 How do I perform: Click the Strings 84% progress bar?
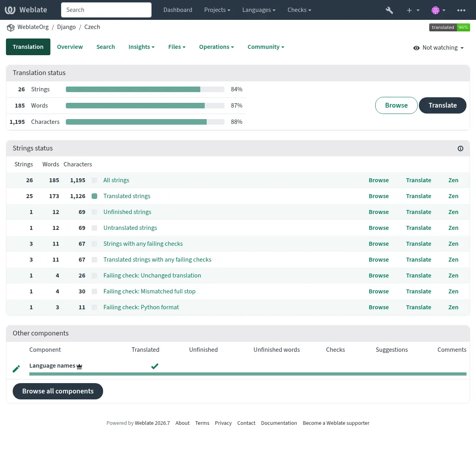(145, 89)
